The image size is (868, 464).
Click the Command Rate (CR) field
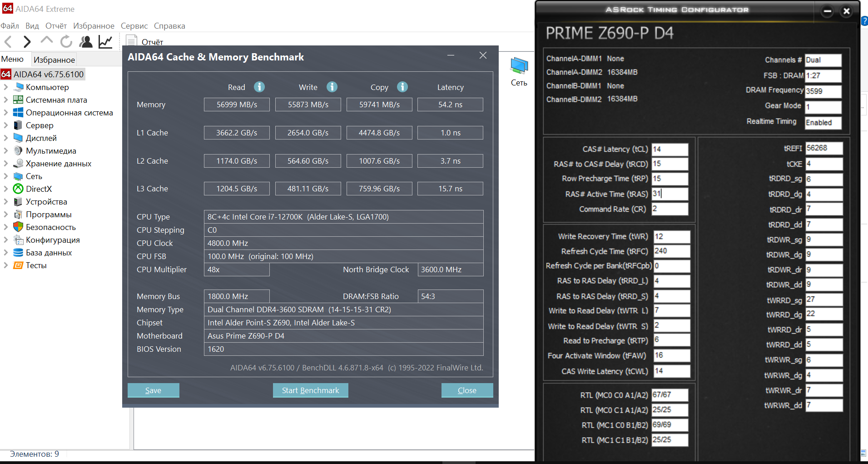pos(670,209)
